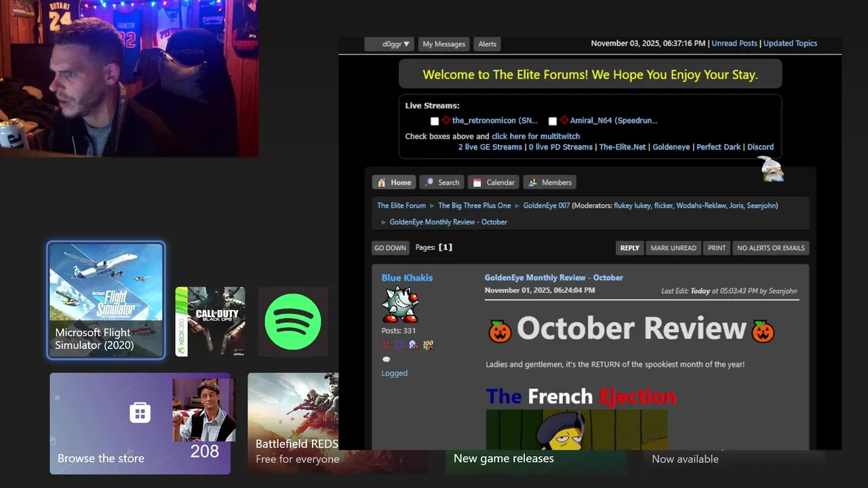Open Battlefield REDSEC Free for everyone tile

click(x=293, y=424)
